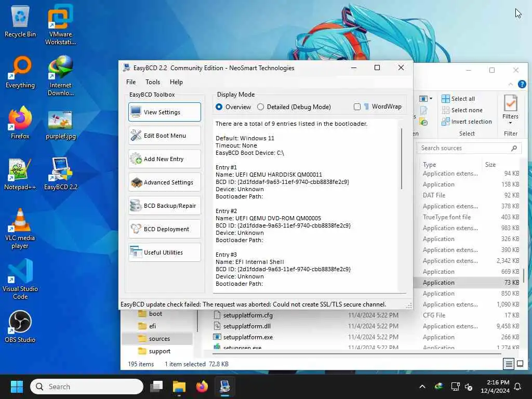Collapse the Explorer ribbon chevron
This screenshot has height=399, width=532.
[x=511, y=84]
